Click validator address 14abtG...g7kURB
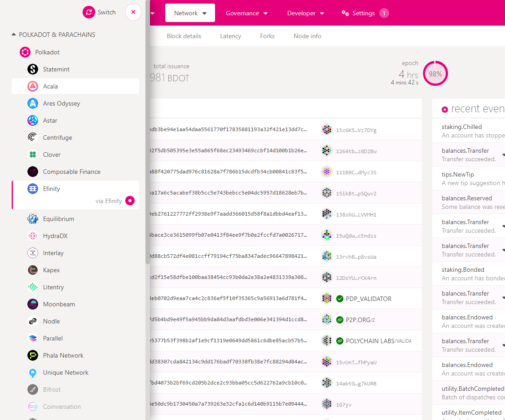Screen dimensions: 505x420 point(356,384)
